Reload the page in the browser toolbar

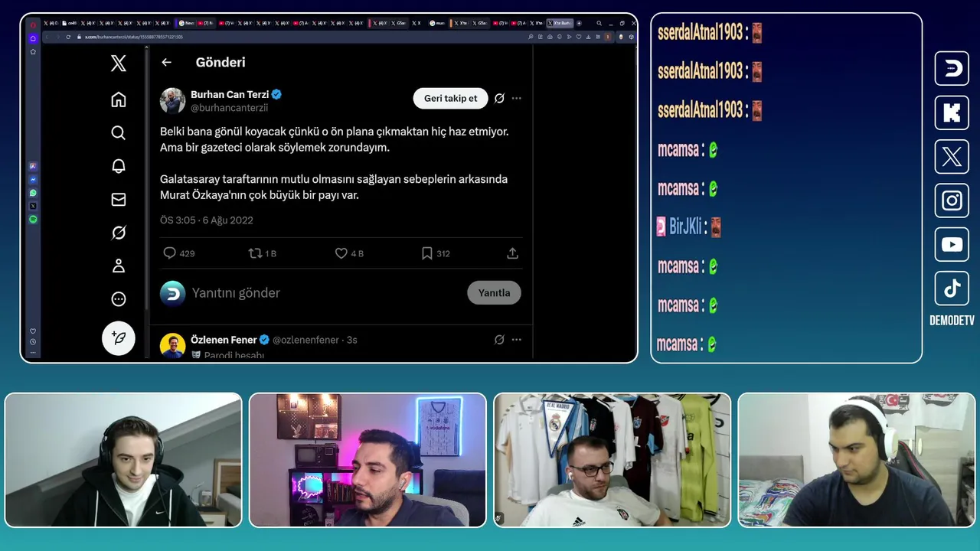[x=68, y=37]
